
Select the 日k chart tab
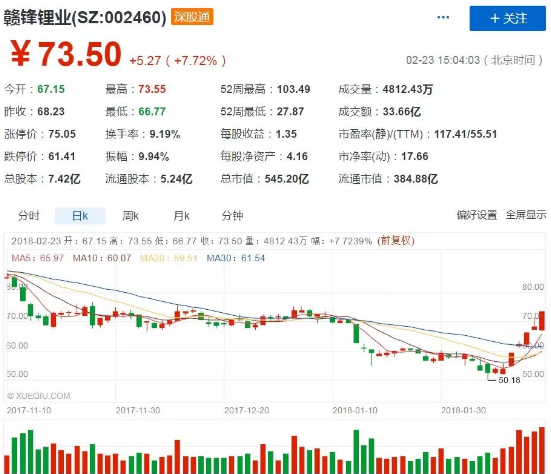click(x=80, y=215)
